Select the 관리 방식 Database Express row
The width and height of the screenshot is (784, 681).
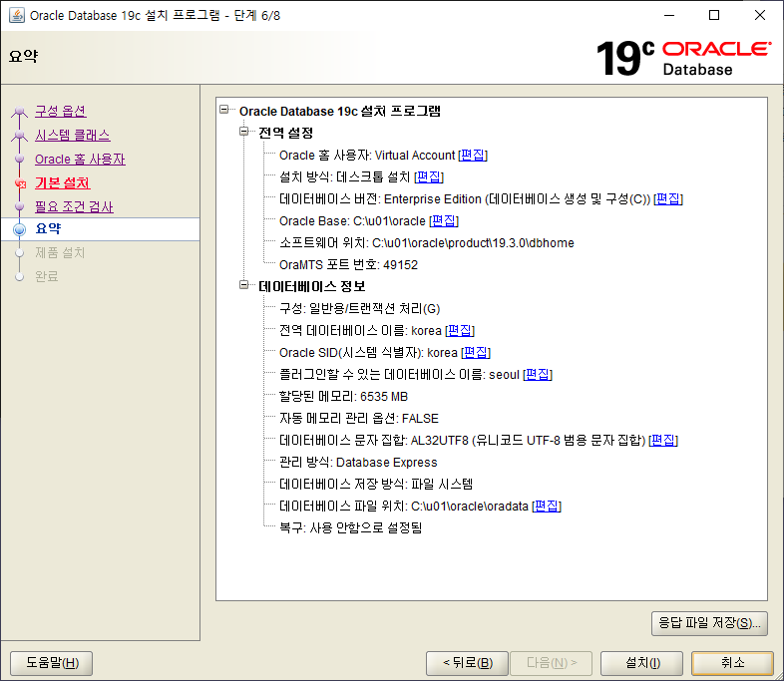358,463
